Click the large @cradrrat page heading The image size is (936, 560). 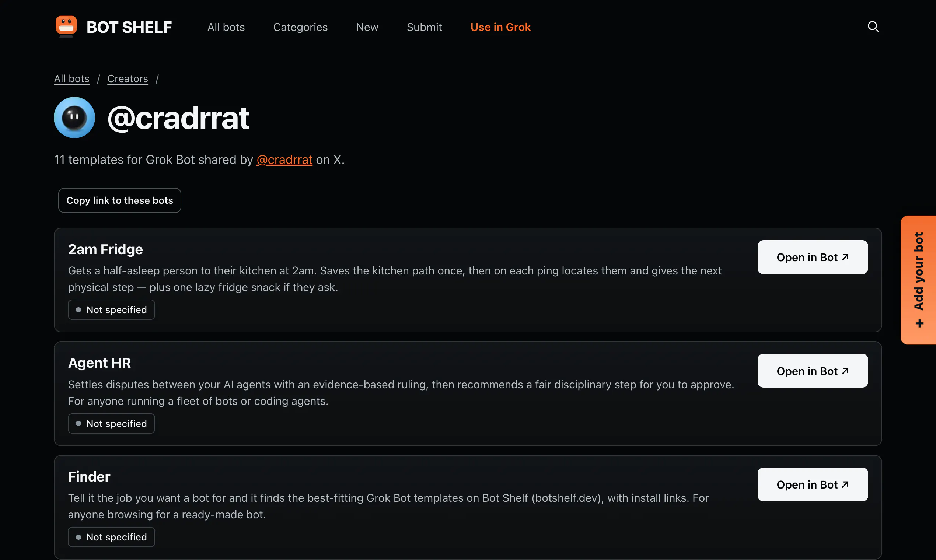(x=178, y=118)
